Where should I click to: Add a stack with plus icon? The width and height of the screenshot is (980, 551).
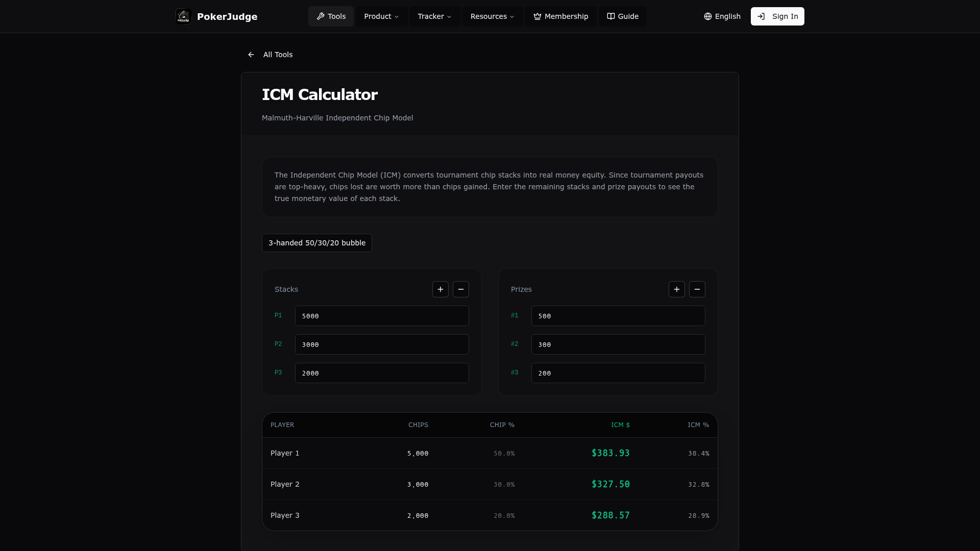coord(440,289)
